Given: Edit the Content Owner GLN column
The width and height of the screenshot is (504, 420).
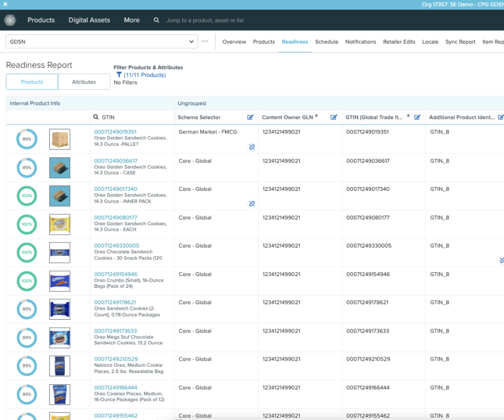Looking at the screenshot, I should pyautogui.click(x=334, y=117).
